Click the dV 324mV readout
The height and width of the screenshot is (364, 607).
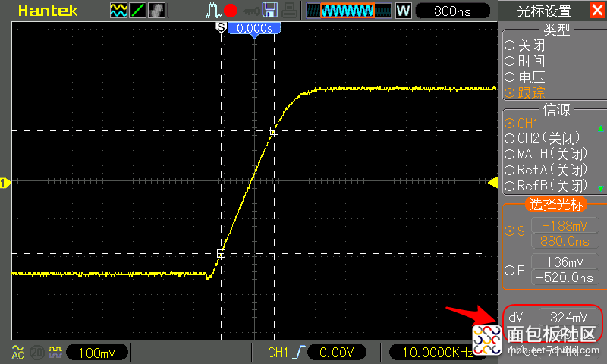[x=568, y=318]
